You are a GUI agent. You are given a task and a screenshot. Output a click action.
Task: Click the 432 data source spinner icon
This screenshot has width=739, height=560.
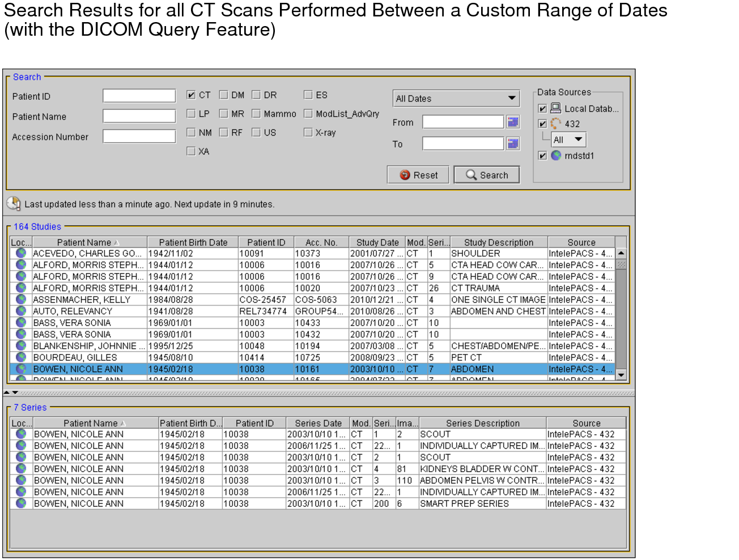click(555, 124)
